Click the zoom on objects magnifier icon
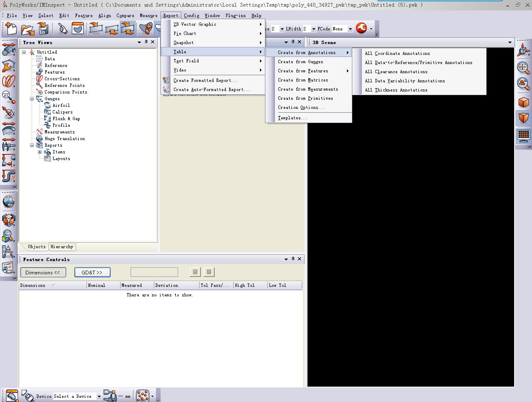 (523, 84)
